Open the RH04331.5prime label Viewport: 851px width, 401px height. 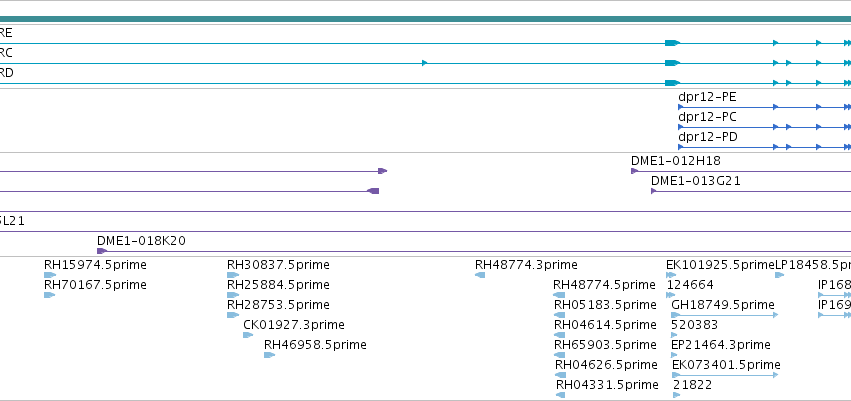(607, 385)
